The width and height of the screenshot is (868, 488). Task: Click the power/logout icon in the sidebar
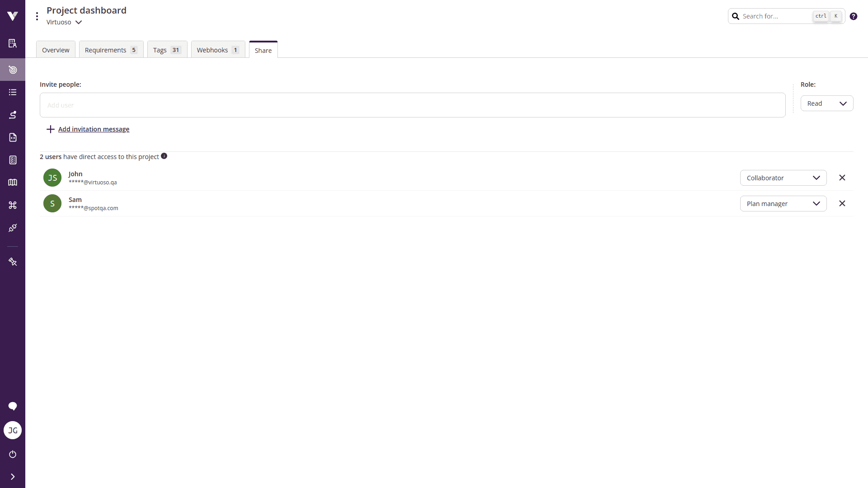[13, 454]
